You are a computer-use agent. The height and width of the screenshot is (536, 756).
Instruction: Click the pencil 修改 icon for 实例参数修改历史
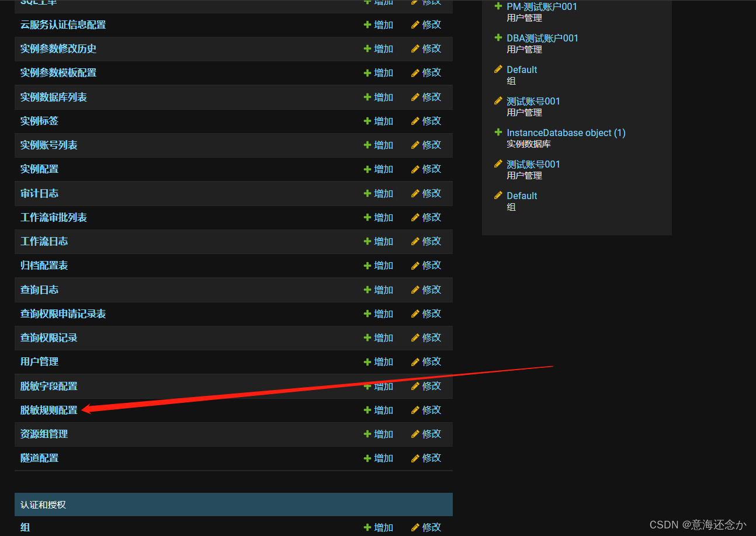point(415,48)
